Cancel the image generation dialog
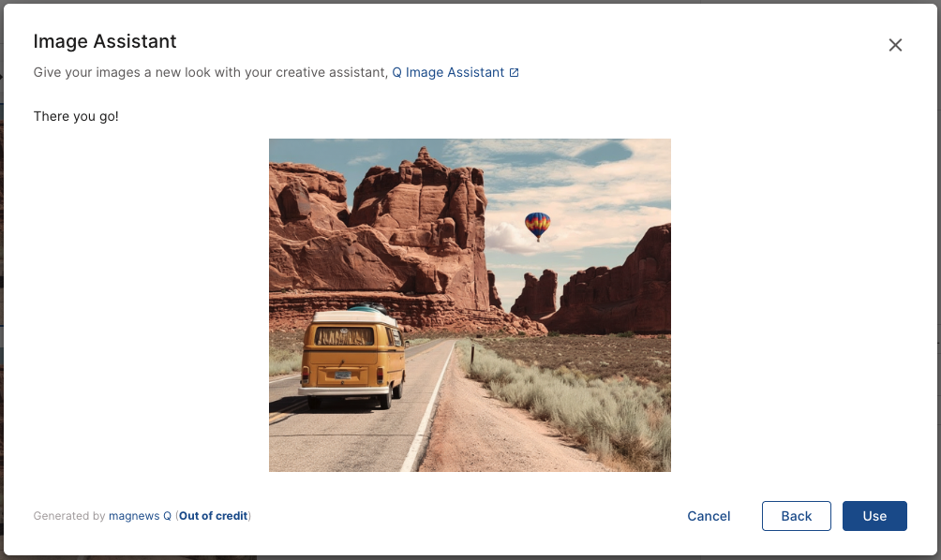Screen dimensions: 941x560 tap(709, 516)
